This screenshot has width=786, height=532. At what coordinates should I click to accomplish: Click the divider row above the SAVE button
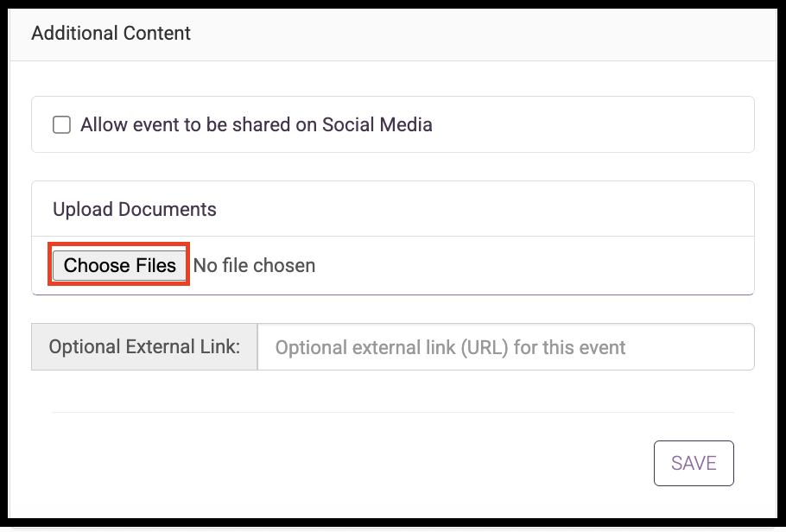[x=393, y=414]
